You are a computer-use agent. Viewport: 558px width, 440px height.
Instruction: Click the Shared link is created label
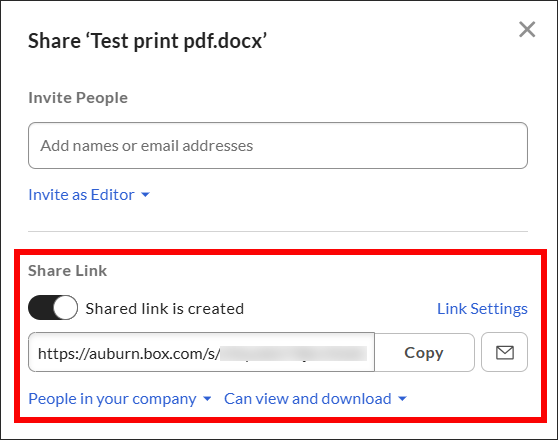165,309
